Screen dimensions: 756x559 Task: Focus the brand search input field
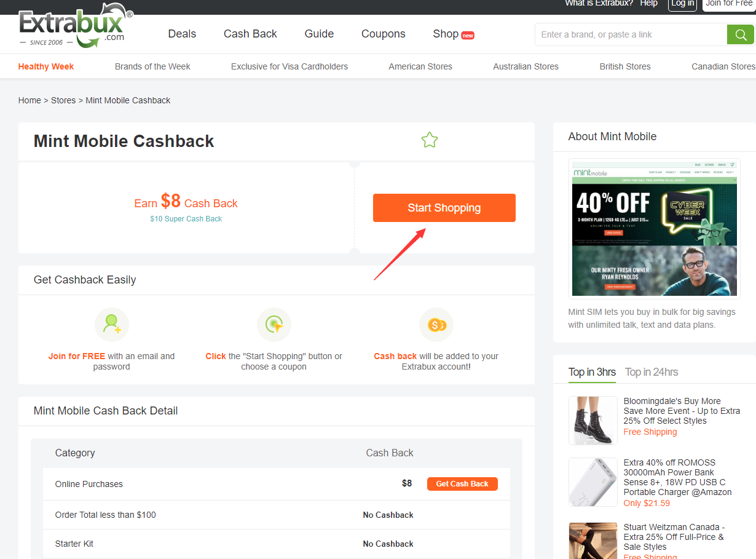pyautogui.click(x=631, y=34)
